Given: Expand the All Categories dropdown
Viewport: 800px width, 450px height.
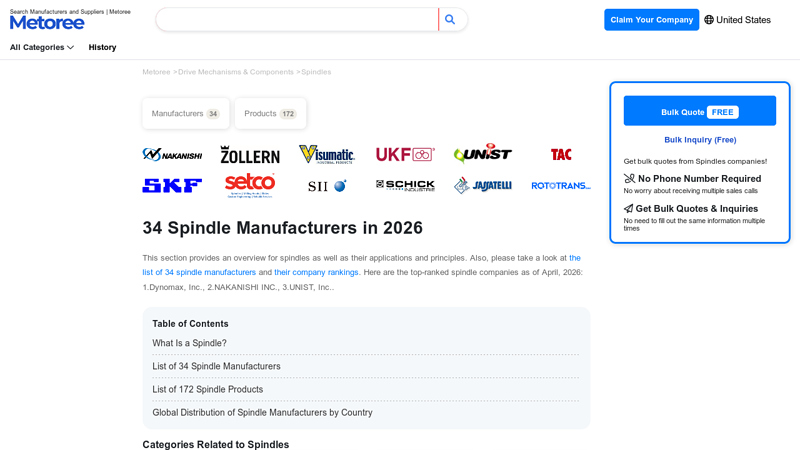Looking at the screenshot, I should 42,47.
